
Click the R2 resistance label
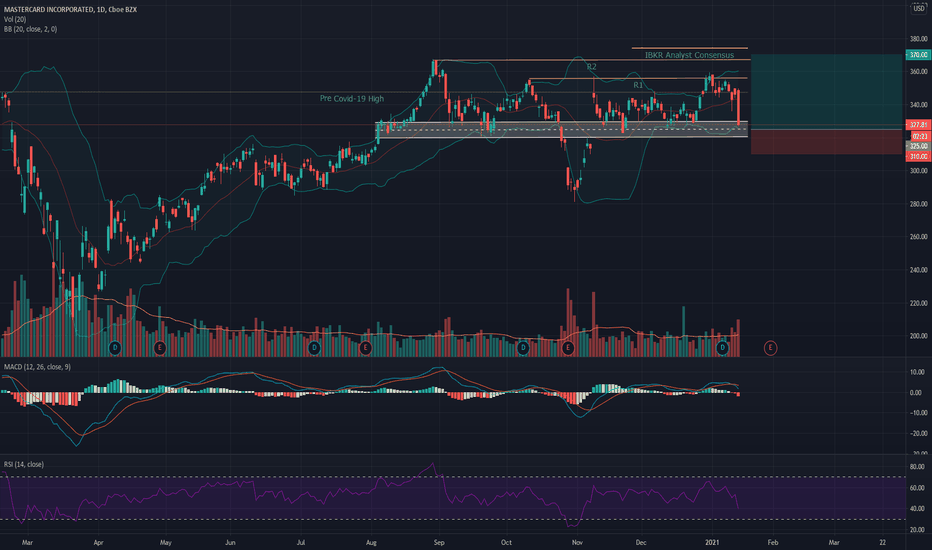coord(591,67)
